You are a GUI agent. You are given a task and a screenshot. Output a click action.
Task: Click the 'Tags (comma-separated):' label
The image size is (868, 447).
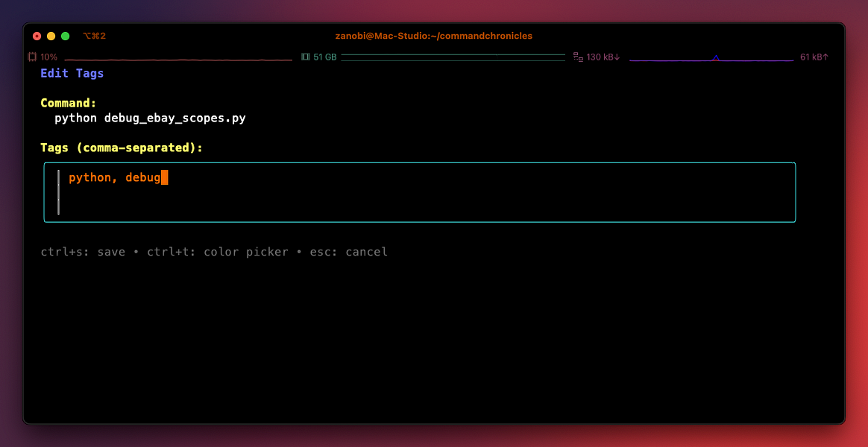(122, 148)
